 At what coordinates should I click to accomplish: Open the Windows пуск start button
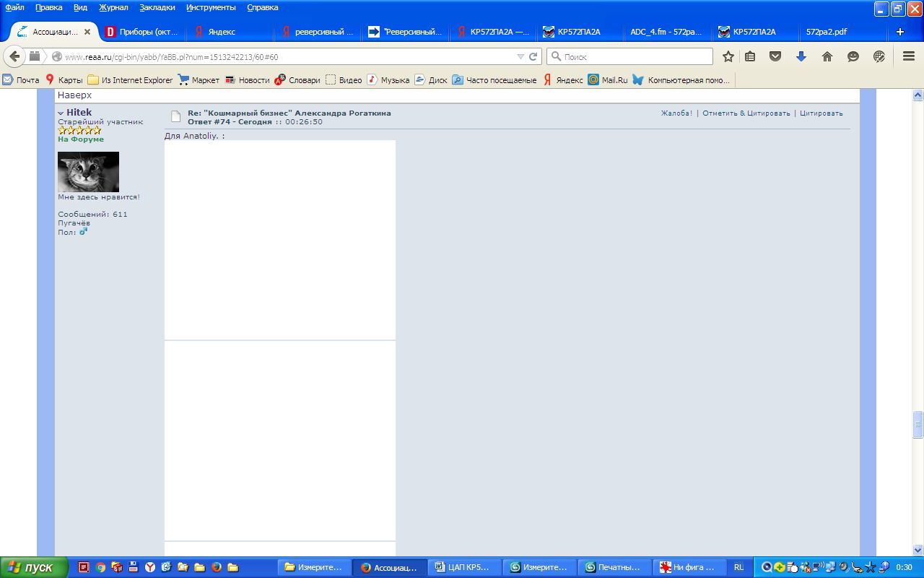pyautogui.click(x=34, y=567)
